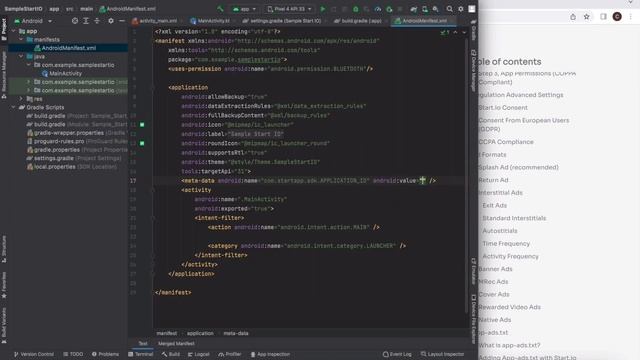The image size is (640, 360).
Task: Open the browser profile avatar
Action: point(617,17)
